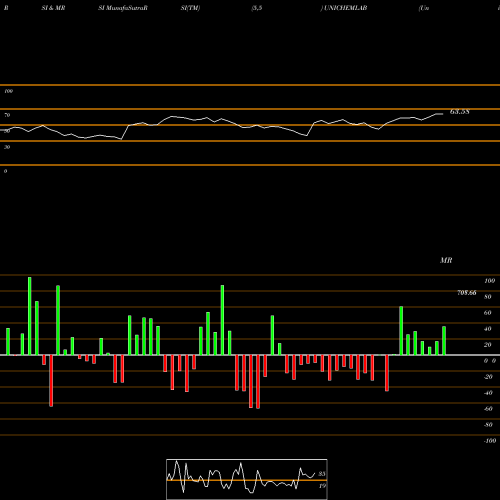
Task: Click the 'UNICHEMLAB' ticker text
Action: coord(345,8)
